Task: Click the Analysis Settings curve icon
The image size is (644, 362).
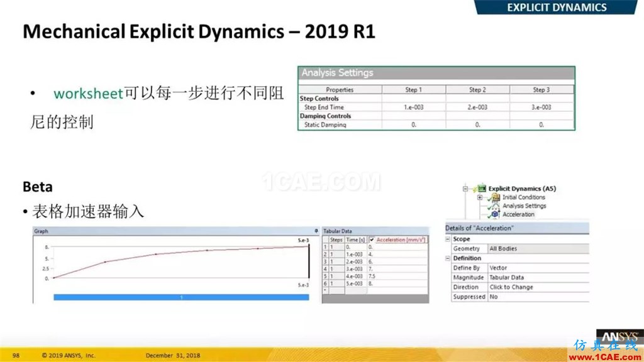Action: pos(496,206)
